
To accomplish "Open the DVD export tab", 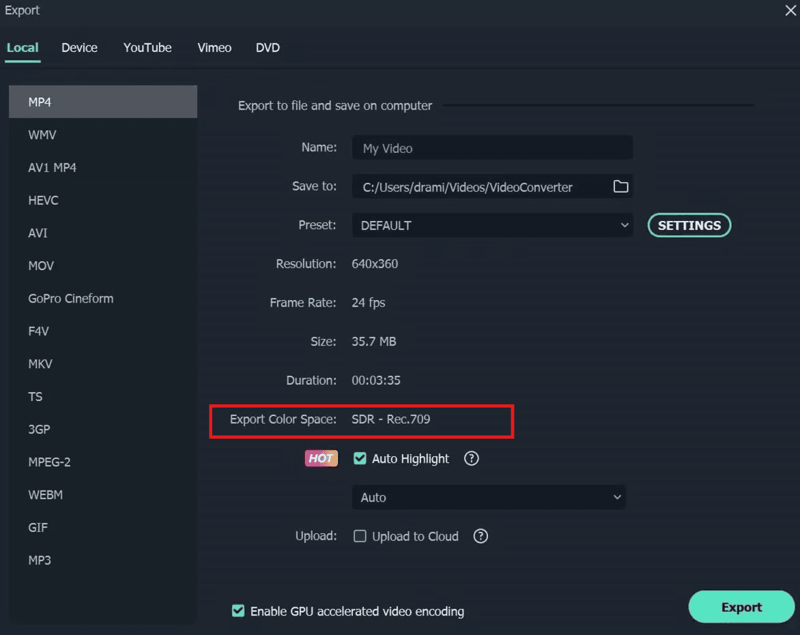I will pos(267,47).
